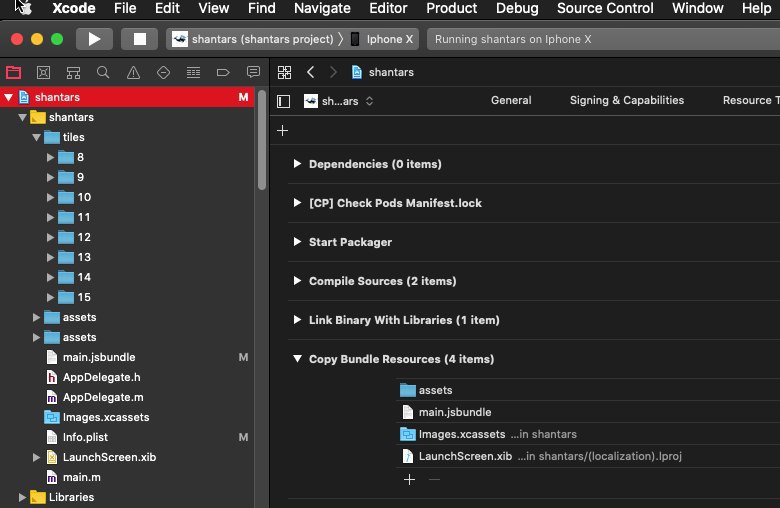Open the Editor menu
The width and height of the screenshot is (780, 508).
pos(388,8)
